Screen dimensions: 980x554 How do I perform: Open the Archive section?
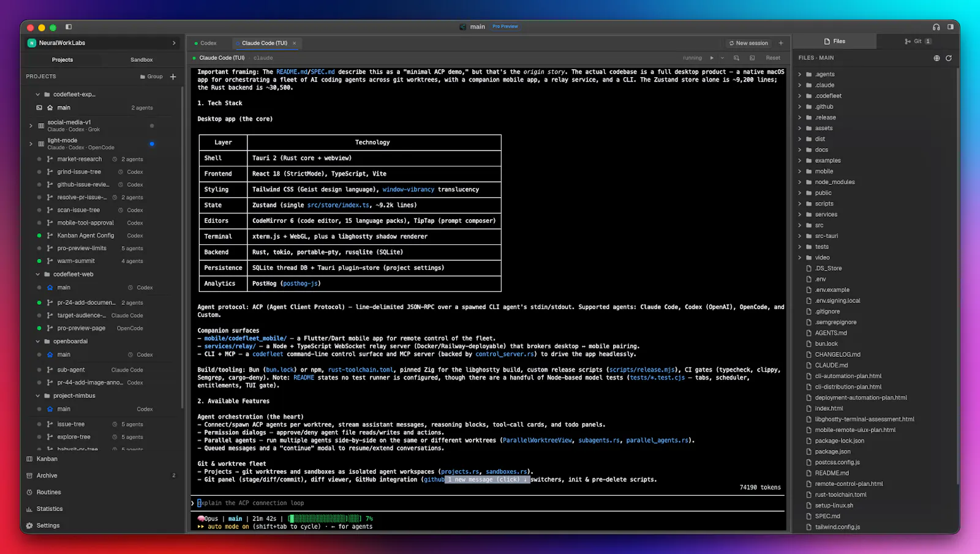(47, 476)
